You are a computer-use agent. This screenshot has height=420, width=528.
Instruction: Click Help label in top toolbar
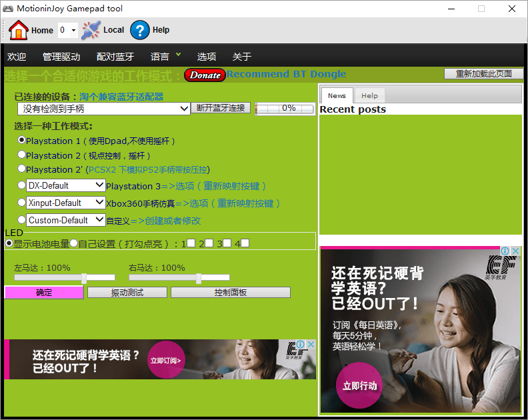[x=161, y=30]
